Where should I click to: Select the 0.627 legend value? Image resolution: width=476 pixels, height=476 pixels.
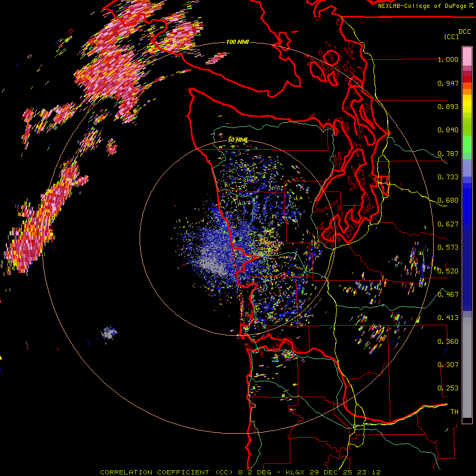(x=448, y=224)
